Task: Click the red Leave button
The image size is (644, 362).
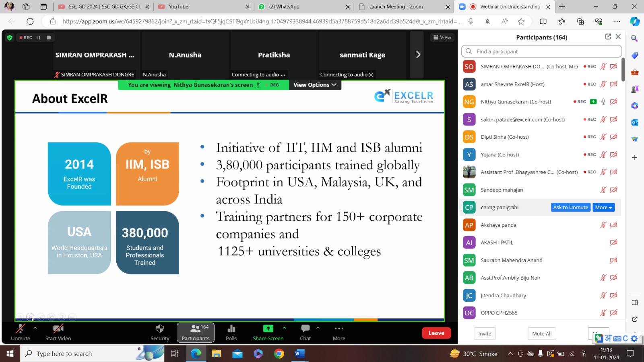Action: (436, 333)
